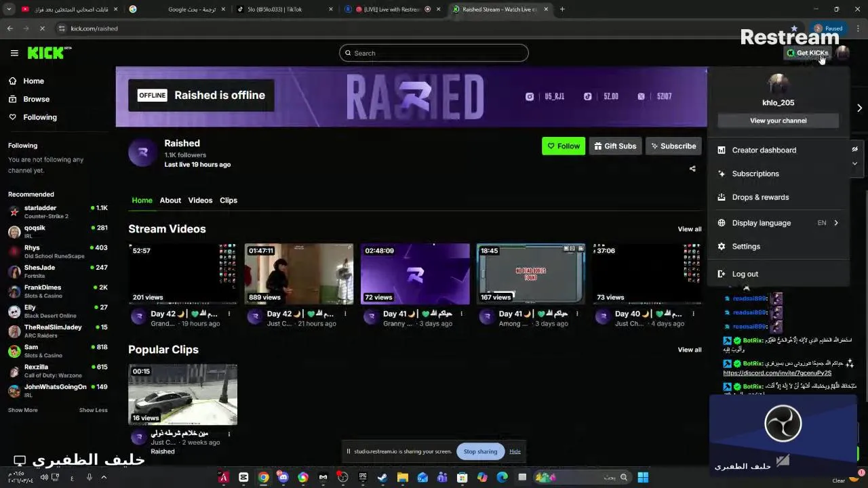Switch to the Google Translate browser tab
The image size is (868, 488).
tap(178, 9)
